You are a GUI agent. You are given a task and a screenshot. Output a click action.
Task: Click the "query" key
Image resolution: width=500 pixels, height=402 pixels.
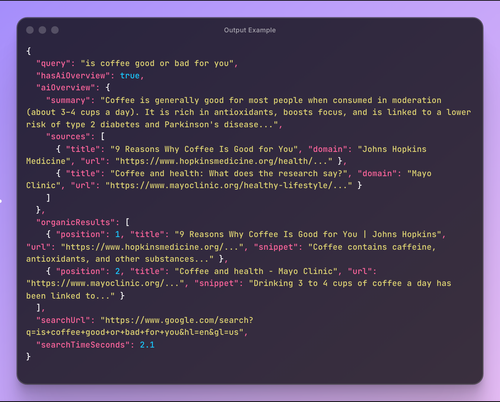click(x=53, y=63)
